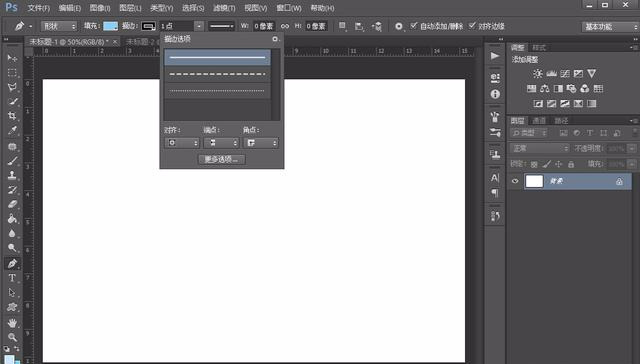Select the Eraser tool

click(12, 204)
